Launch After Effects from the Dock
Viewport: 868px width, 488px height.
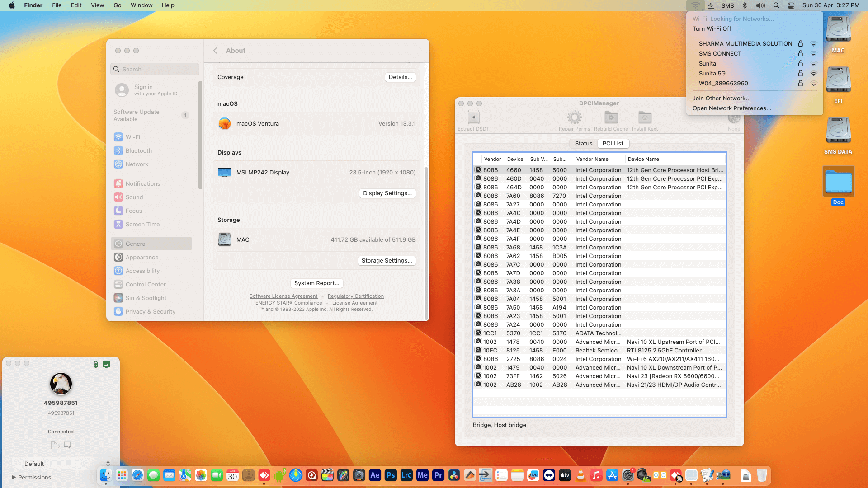375,475
